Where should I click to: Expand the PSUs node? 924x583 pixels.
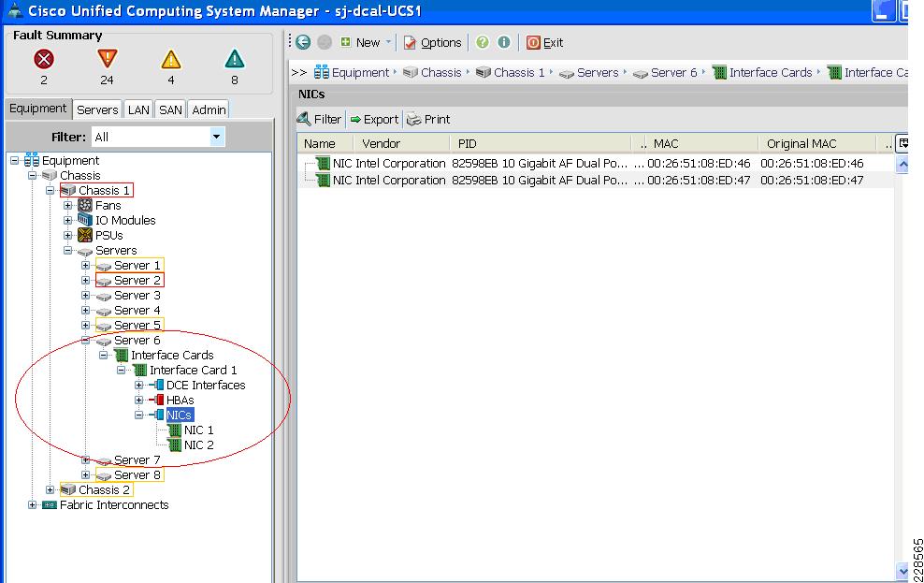(x=67, y=235)
